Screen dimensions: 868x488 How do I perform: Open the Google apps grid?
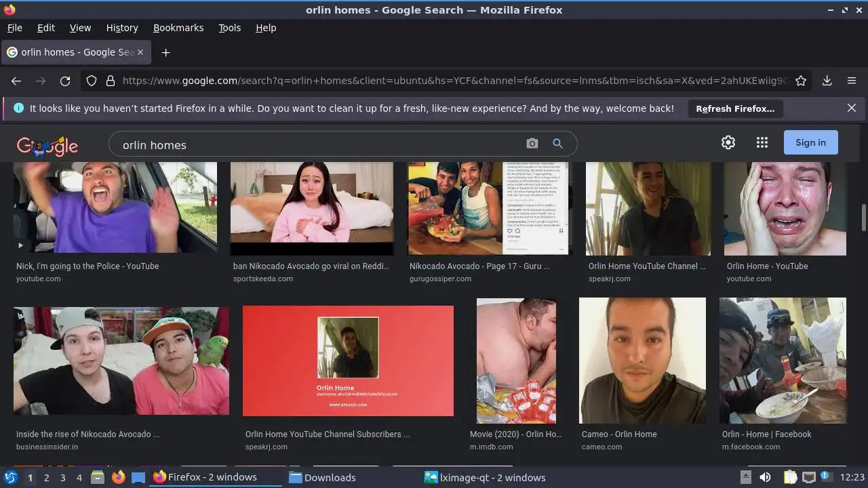762,142
